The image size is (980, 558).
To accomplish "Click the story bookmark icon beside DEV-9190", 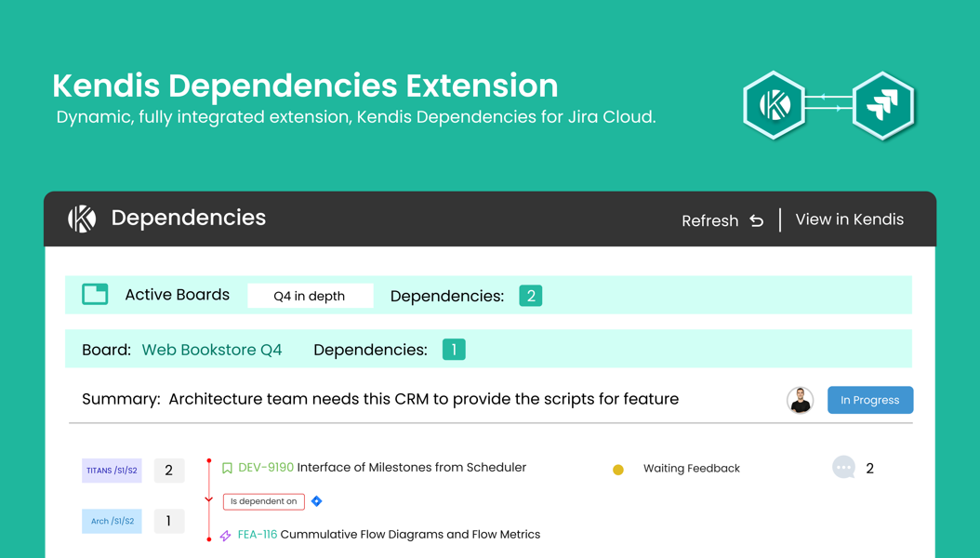I will [x=227, y=468].
